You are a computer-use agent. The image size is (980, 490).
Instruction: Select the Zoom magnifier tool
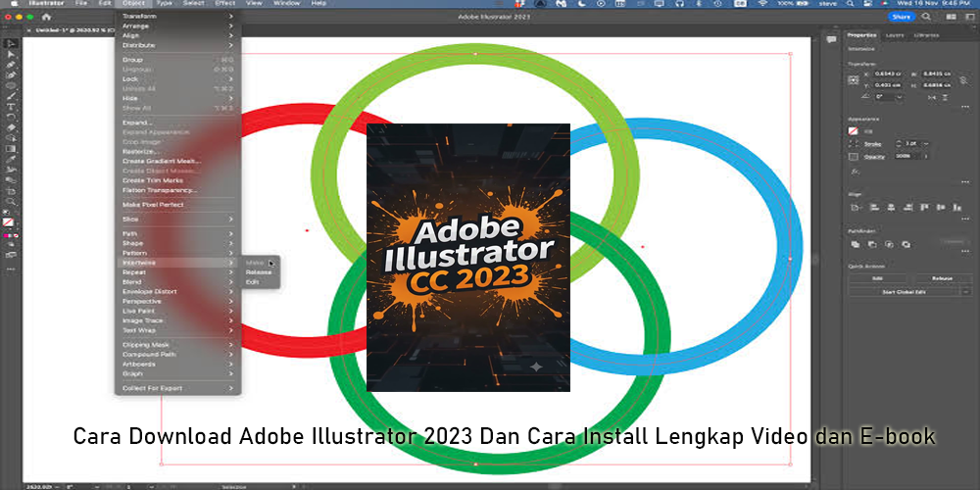[11, 201]
